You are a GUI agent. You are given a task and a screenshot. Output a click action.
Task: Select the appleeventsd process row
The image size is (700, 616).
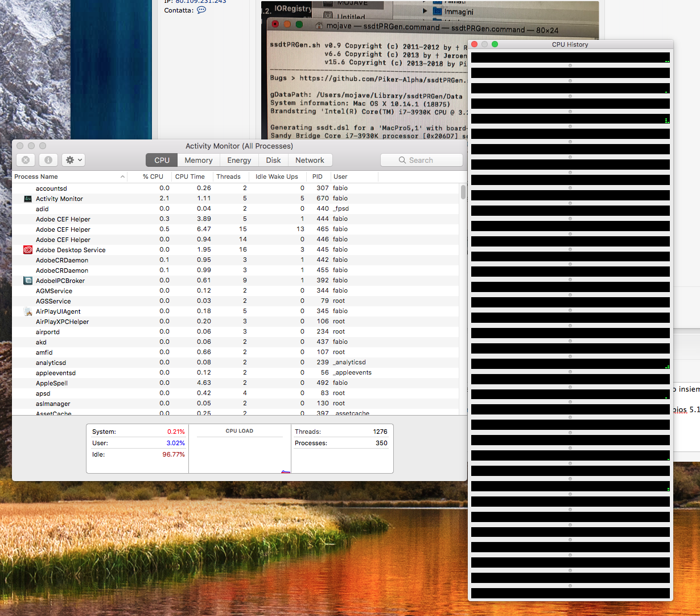point(236,373)
